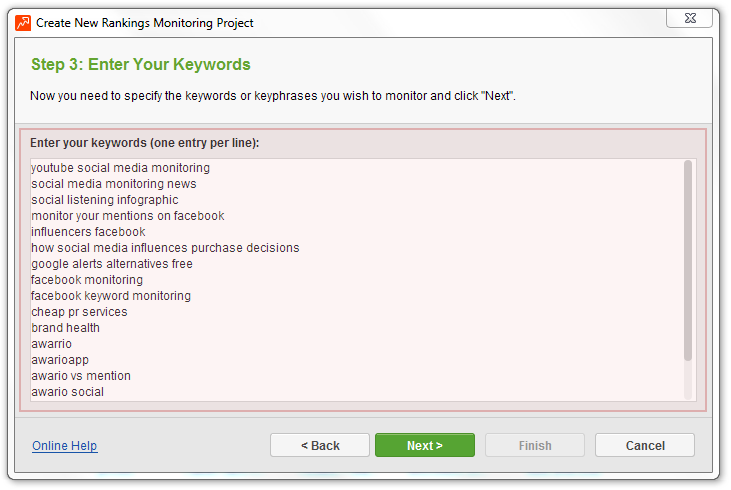
Task: Open the Online Help link
Action: [64, 446]
